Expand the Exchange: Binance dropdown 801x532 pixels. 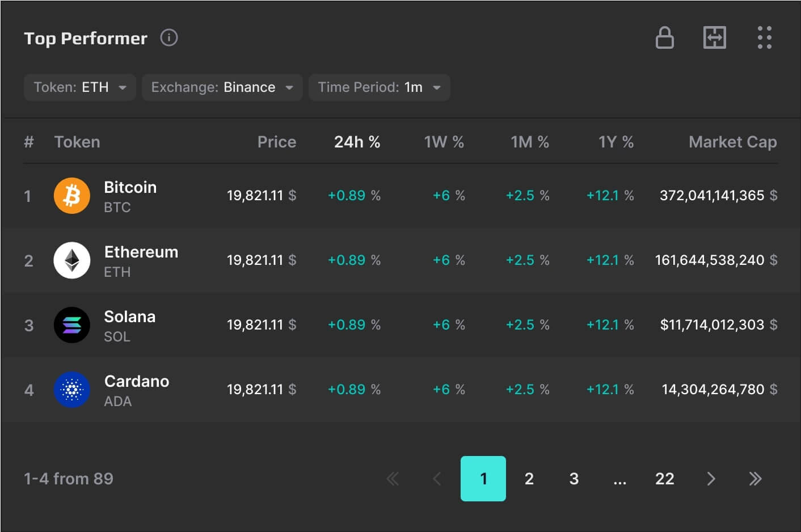pos(222,87)
